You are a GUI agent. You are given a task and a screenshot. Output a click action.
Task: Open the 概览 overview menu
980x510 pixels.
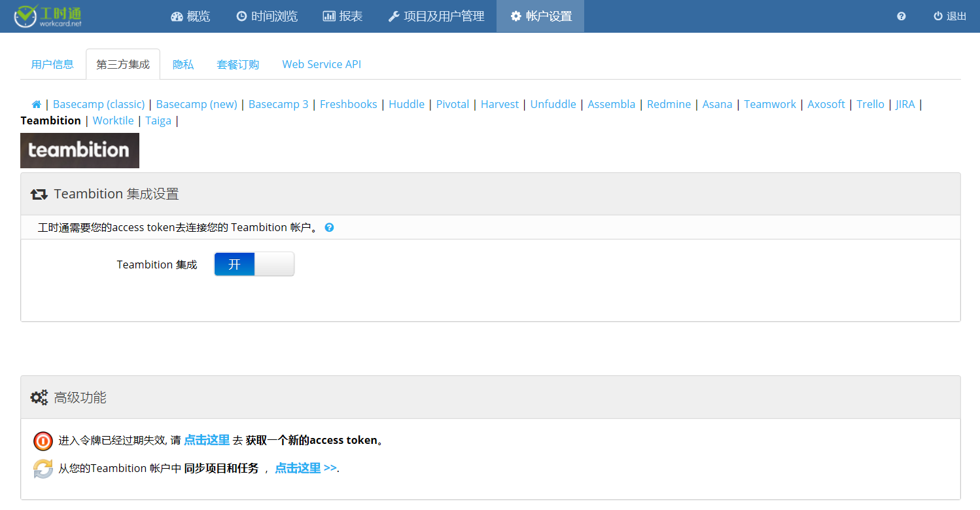190,16
